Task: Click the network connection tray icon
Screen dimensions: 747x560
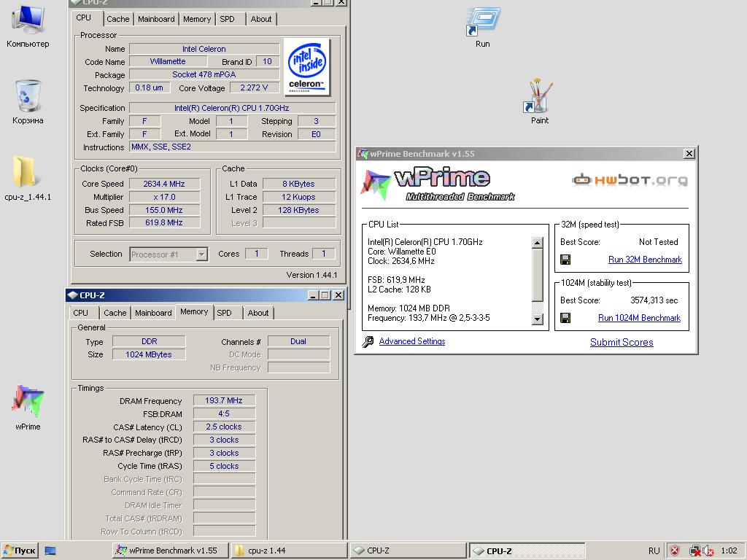Action: 694,551
